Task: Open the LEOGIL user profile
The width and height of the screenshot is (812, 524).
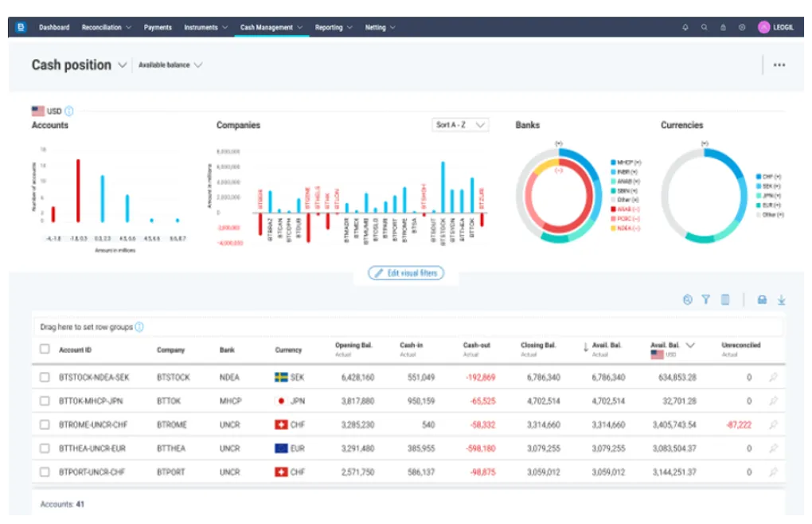Action: (776, 27)
